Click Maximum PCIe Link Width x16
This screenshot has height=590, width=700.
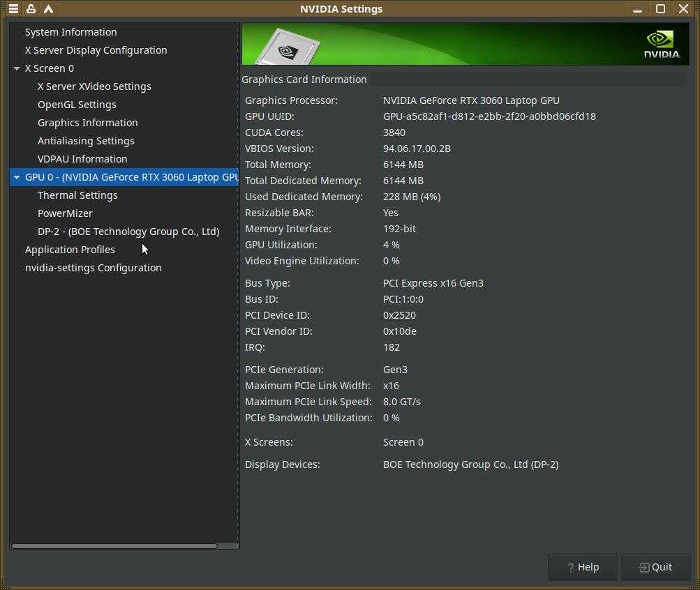[391, 386]
